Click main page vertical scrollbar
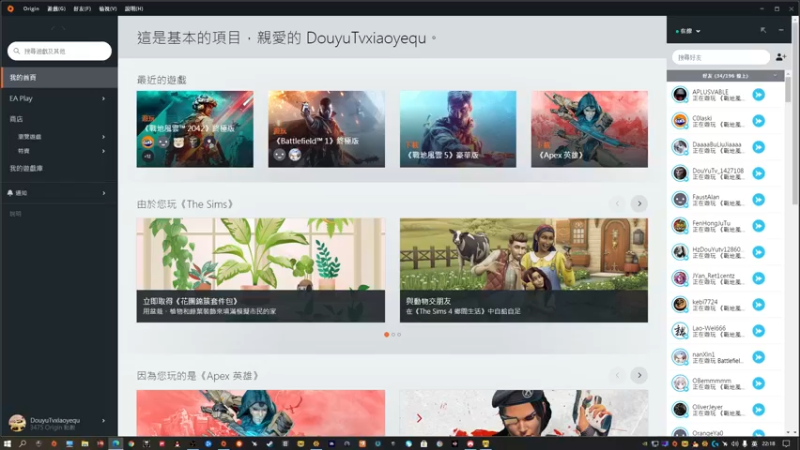 pos(795,112)
